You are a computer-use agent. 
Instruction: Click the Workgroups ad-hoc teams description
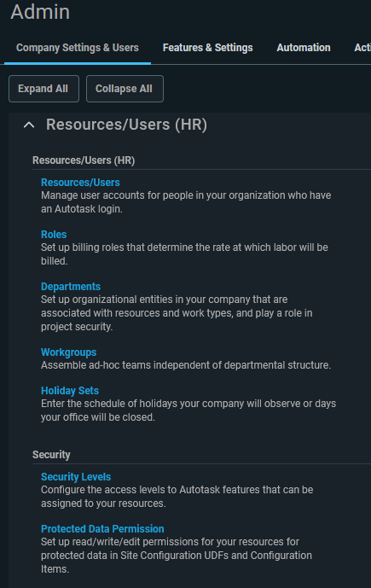coord(186,365)
